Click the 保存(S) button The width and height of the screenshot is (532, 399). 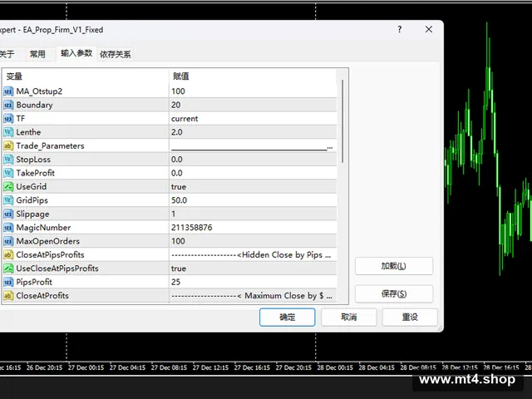click(x=394, y=293)
